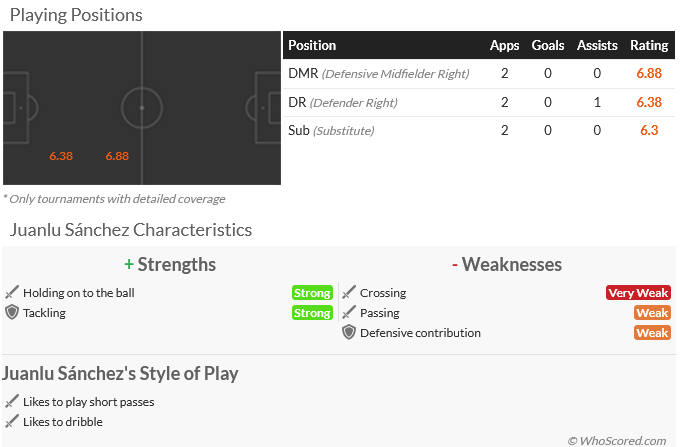Click the shield icon next to Tackling
This screenshot has width=681, height=447.
12,312
